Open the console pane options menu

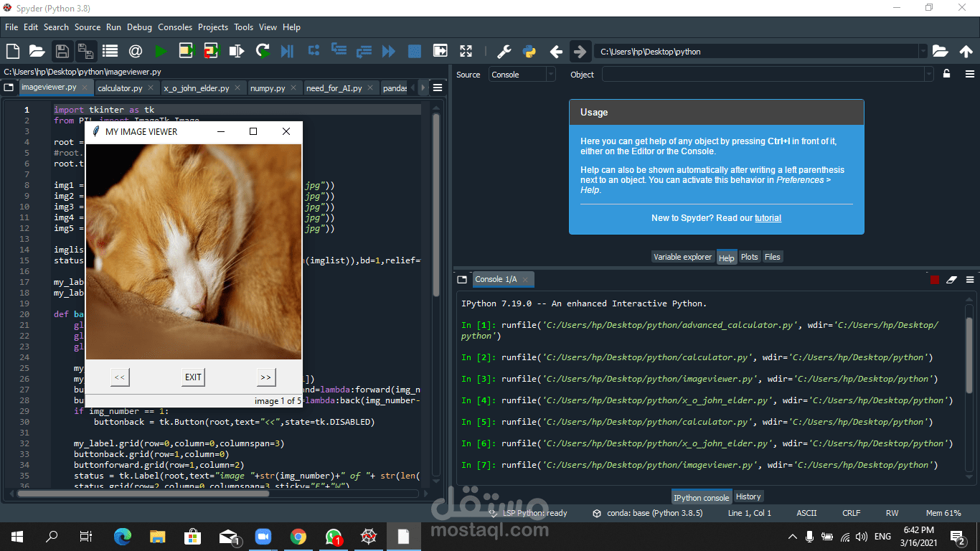970,279
